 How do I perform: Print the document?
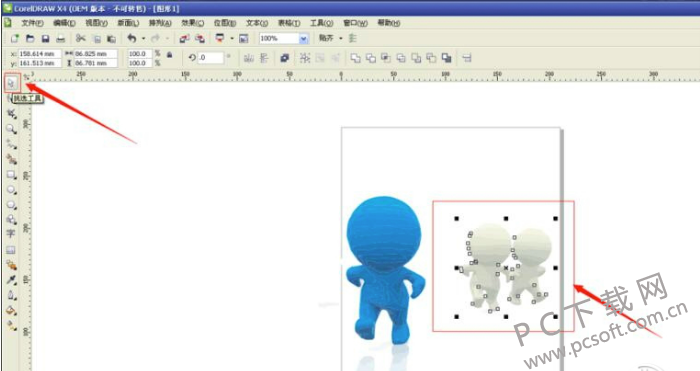point(60,39)
